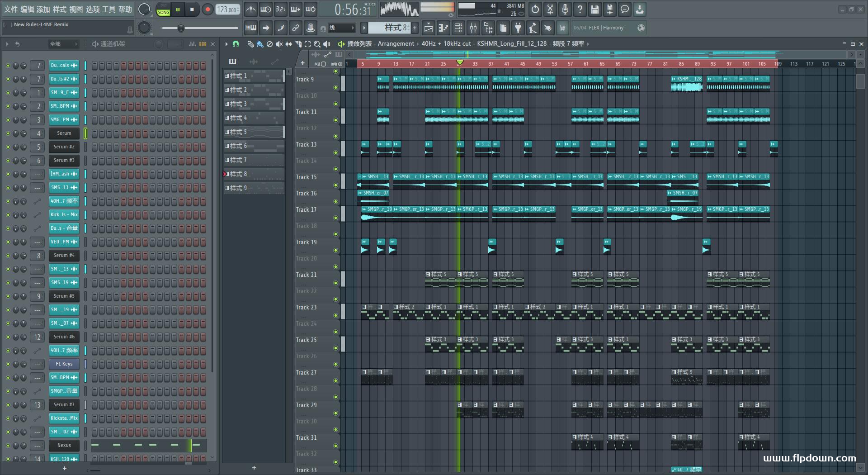Click the plus button beside 样式 8
This screenshot has width=868, height=475.
click(415, 28)
